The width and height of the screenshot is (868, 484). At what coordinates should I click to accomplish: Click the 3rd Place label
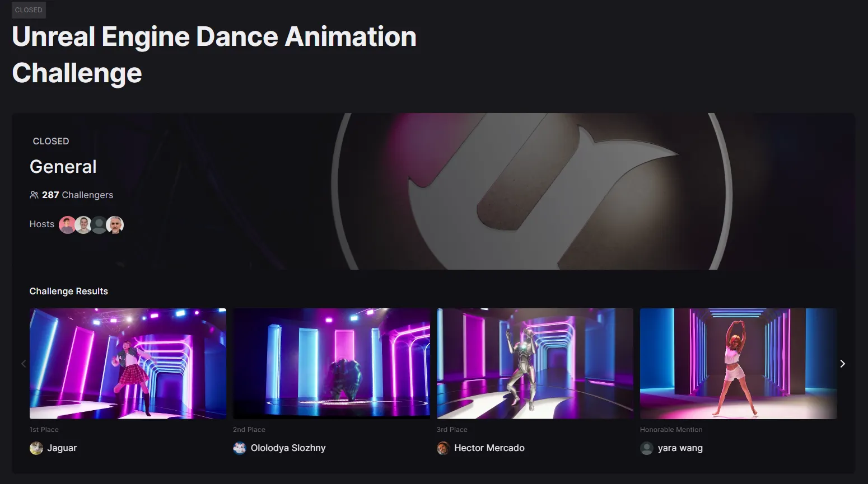pyautogui.click(x=452, y=430)
